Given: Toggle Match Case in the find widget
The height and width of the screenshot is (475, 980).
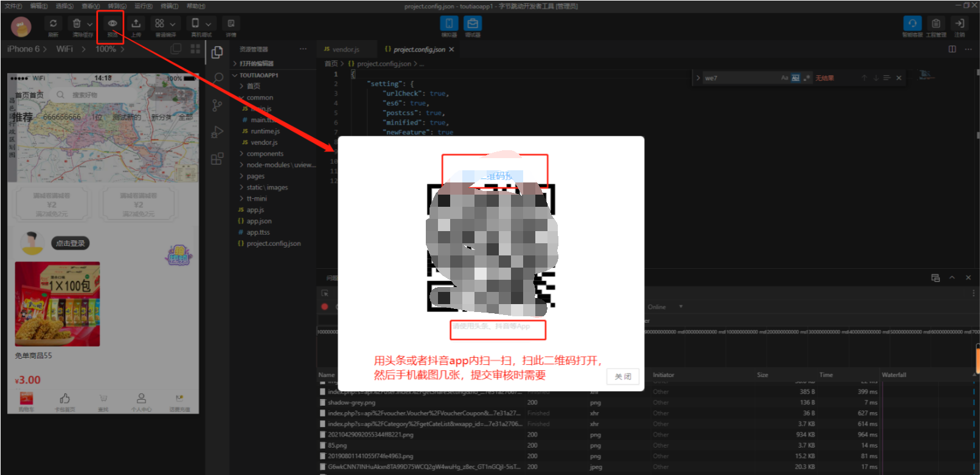Looking at the screenshot, I should pyautogui.click(x=785, y=78).
